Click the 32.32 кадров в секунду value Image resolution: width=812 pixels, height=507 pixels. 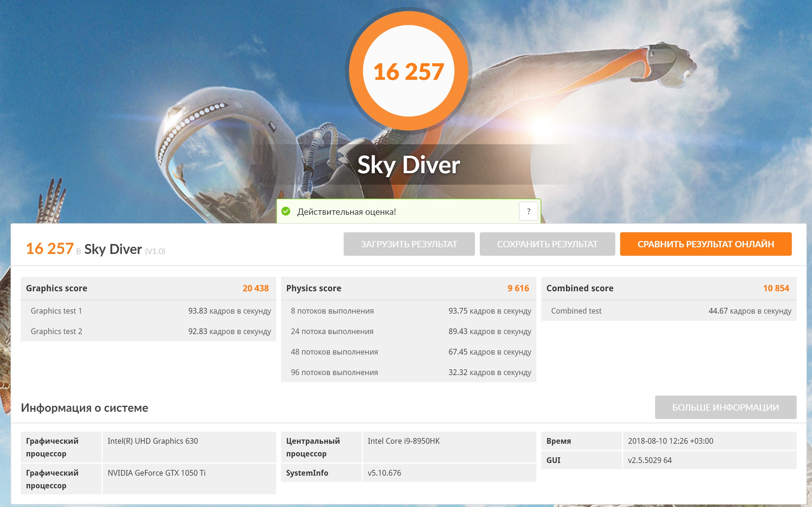[x=490, y=373]
